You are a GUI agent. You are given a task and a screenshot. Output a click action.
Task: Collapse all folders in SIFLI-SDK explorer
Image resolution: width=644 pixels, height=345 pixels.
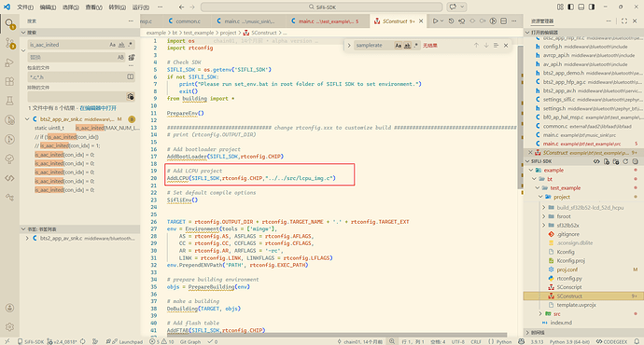tap(635, 161)
